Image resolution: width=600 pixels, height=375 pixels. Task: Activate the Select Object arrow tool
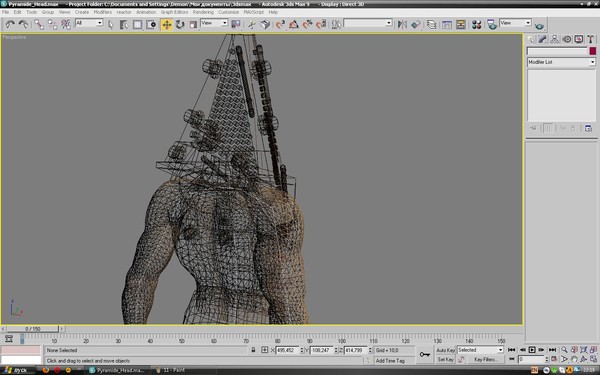pyautogui.click(x=111, y=24)
